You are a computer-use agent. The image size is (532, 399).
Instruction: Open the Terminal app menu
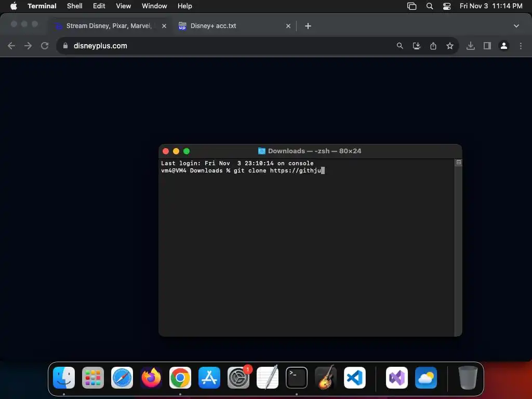(42, 6)
